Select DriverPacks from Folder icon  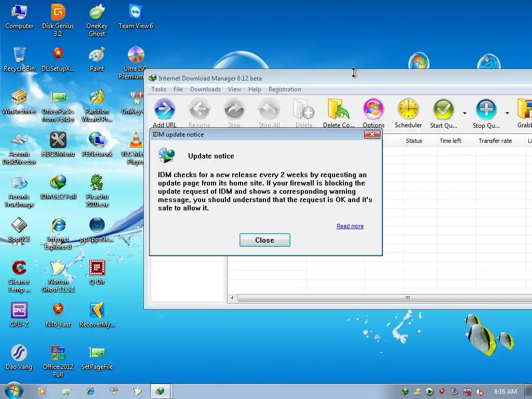[x=58, y=105]
